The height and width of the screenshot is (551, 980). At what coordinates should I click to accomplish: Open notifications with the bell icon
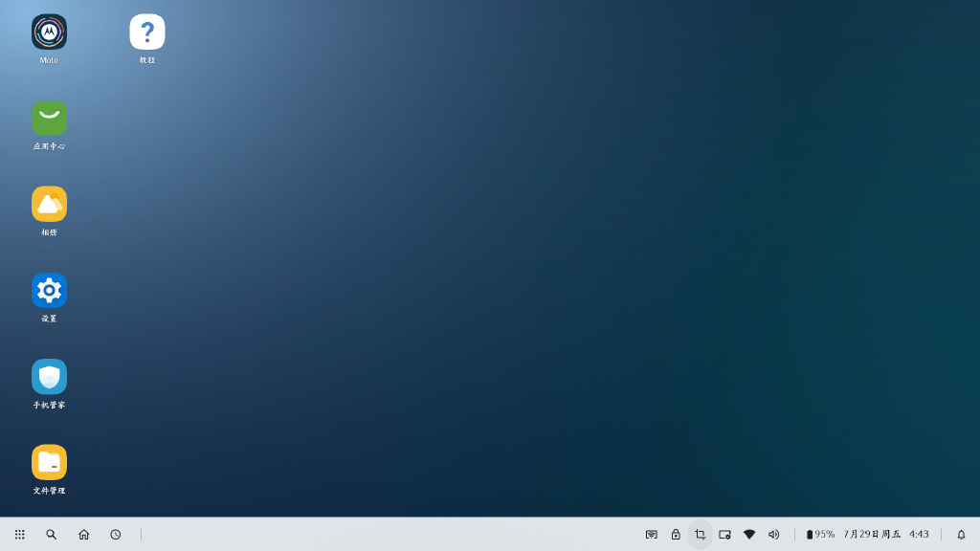(961, 535)
